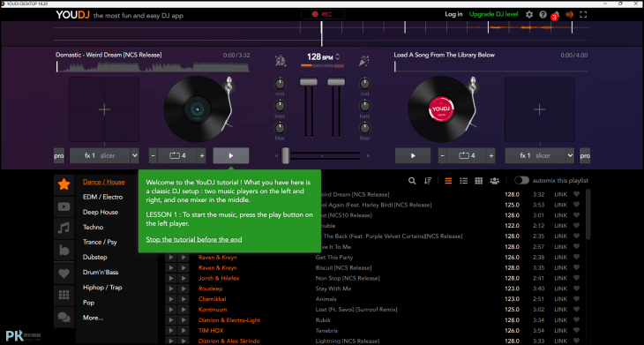The width and height of the screenshot is (644, 345).
Task: Select the star favorites sidebar icon
Action: pos(64,184)
